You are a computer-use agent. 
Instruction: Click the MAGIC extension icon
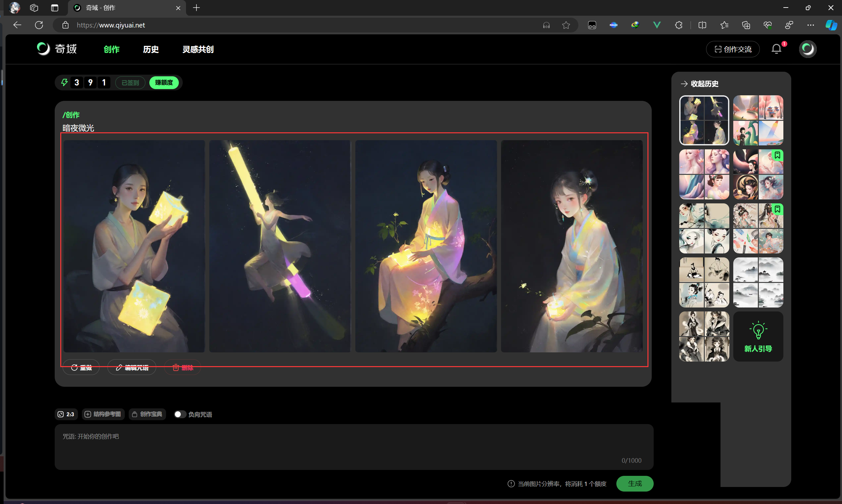point(613,25)
